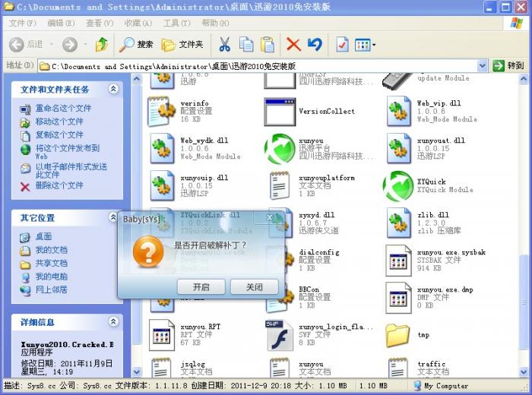Click 以电子邮件形式发送此文件 link
532x395 pixels.
click(x=71, y=170)
